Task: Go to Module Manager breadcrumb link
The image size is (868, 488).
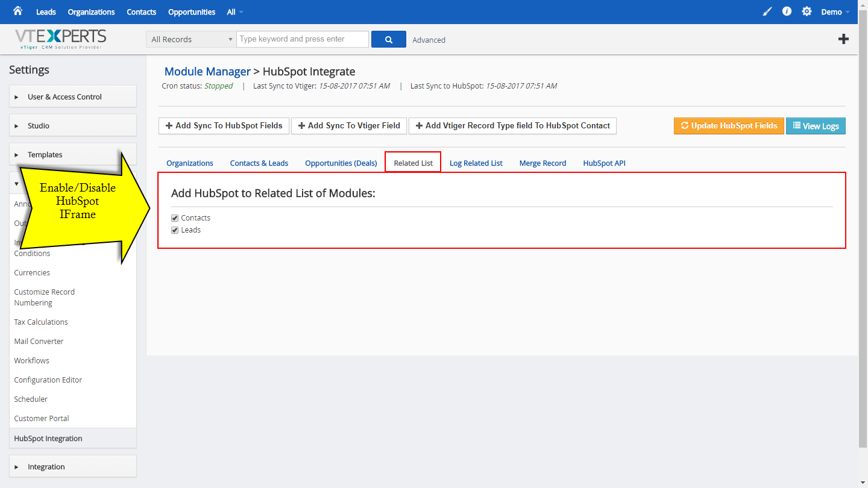Action: coord(207,72)
